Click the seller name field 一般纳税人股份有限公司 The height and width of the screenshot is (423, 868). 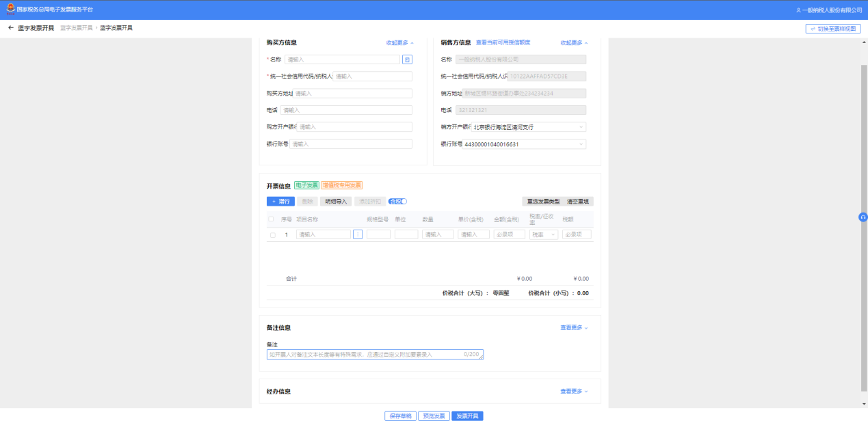click(520, 59)
